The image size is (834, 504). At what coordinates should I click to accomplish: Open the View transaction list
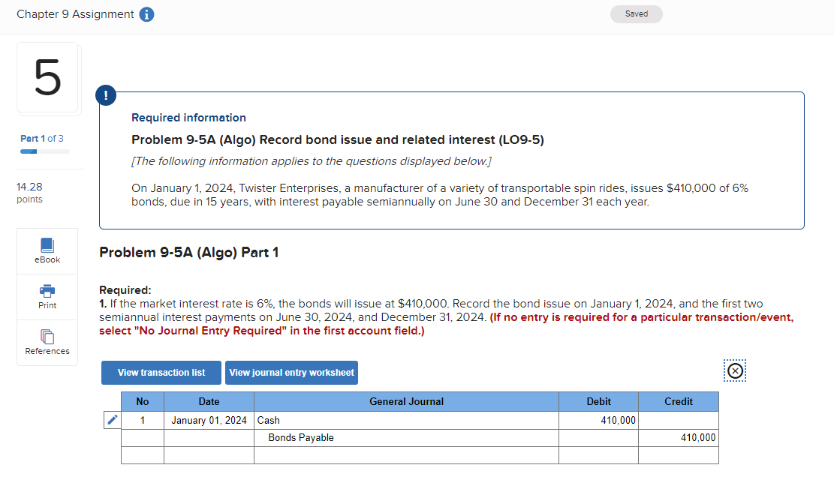click(161, 373)
